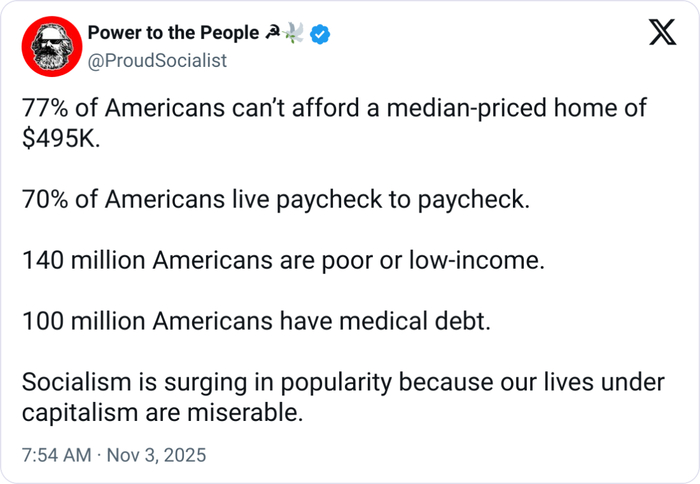Click the Nov 3, 2025 date
This screenshot has width=700, height=484.
click(159, 455)
